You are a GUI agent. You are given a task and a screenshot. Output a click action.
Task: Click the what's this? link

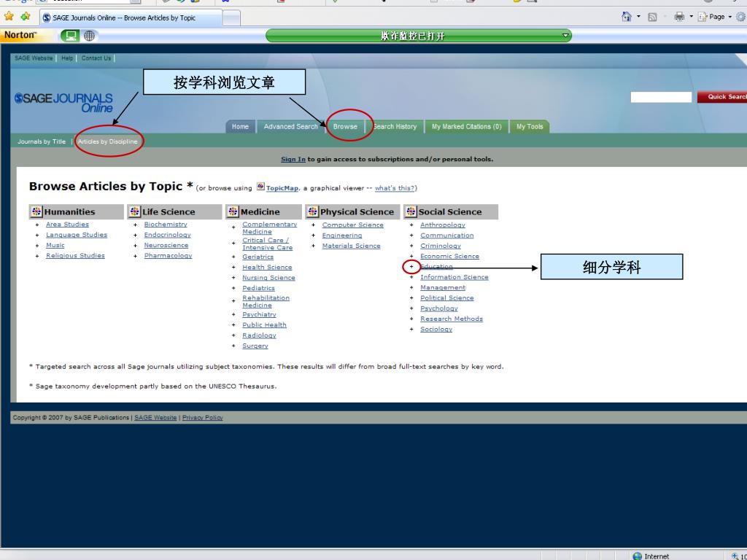coord(395,188)
